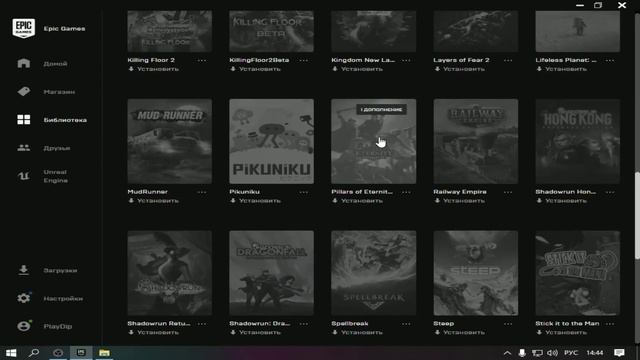
Task: Click the Epic Games logo
Action: click(x=24, y=28)
